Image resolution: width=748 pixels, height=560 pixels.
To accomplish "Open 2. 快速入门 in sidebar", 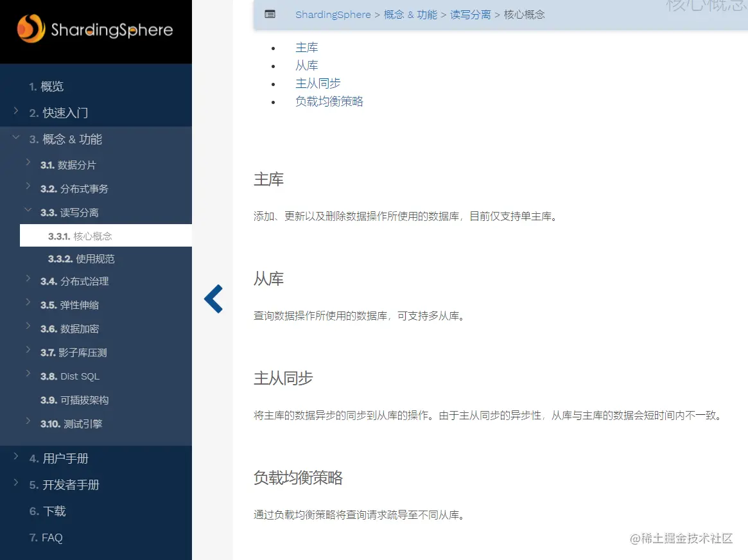I will click(58, 113).
